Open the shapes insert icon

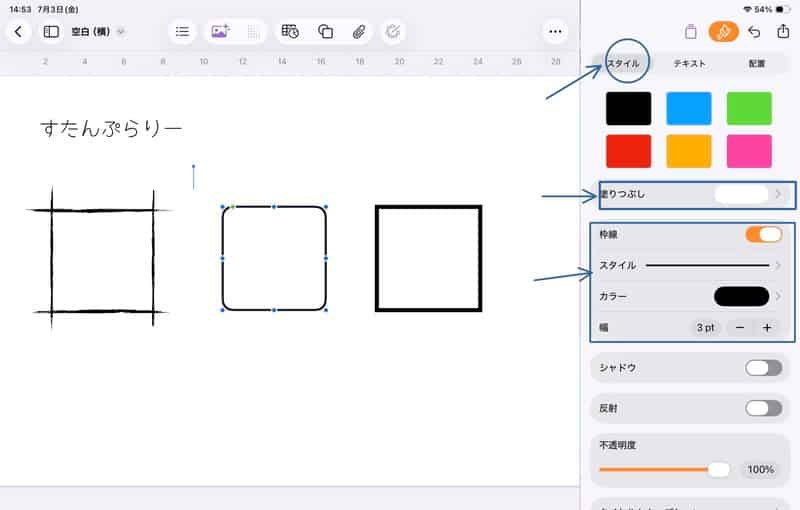(326, 32)
